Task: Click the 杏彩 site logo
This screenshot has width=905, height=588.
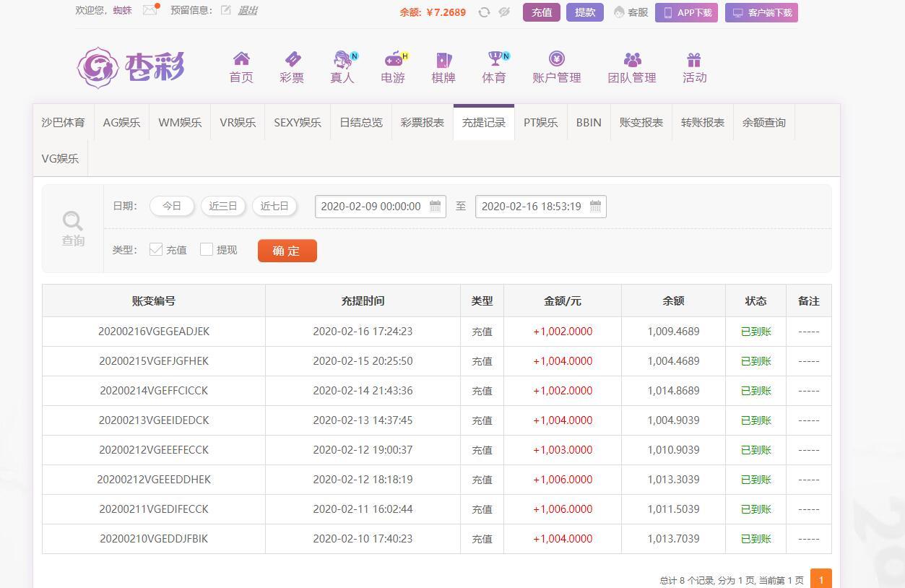Action: pos(131,67)
